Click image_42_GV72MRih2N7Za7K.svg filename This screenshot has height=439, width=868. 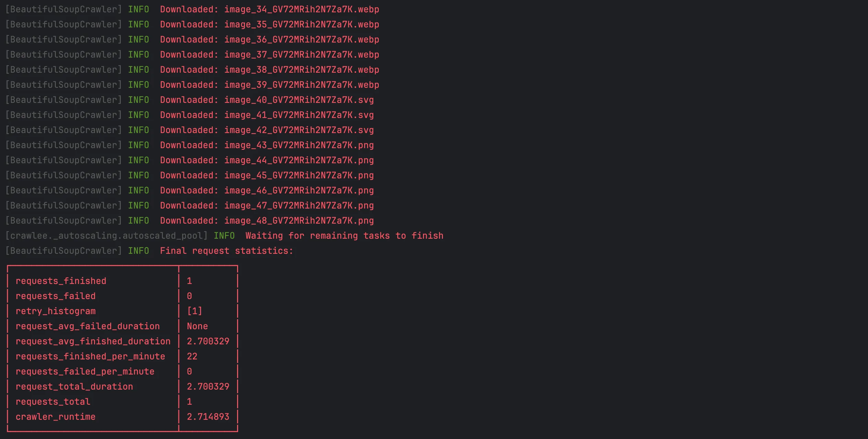click(299, 130)
